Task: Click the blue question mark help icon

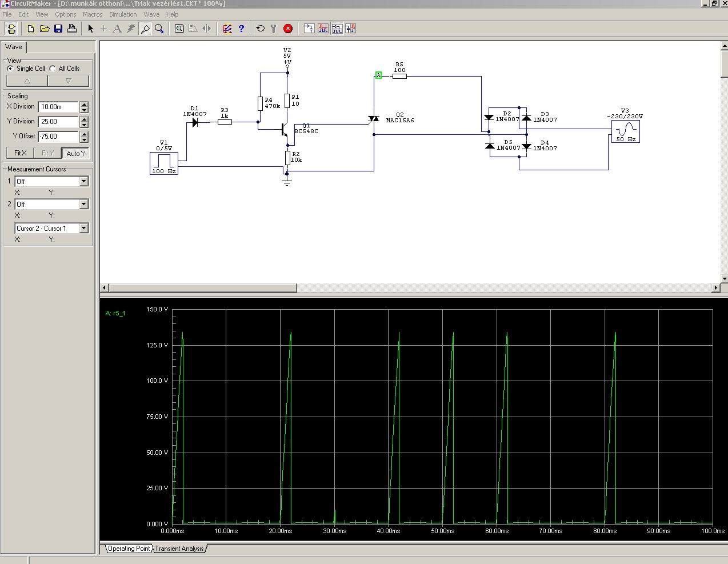Action: [x=241, y=29]
